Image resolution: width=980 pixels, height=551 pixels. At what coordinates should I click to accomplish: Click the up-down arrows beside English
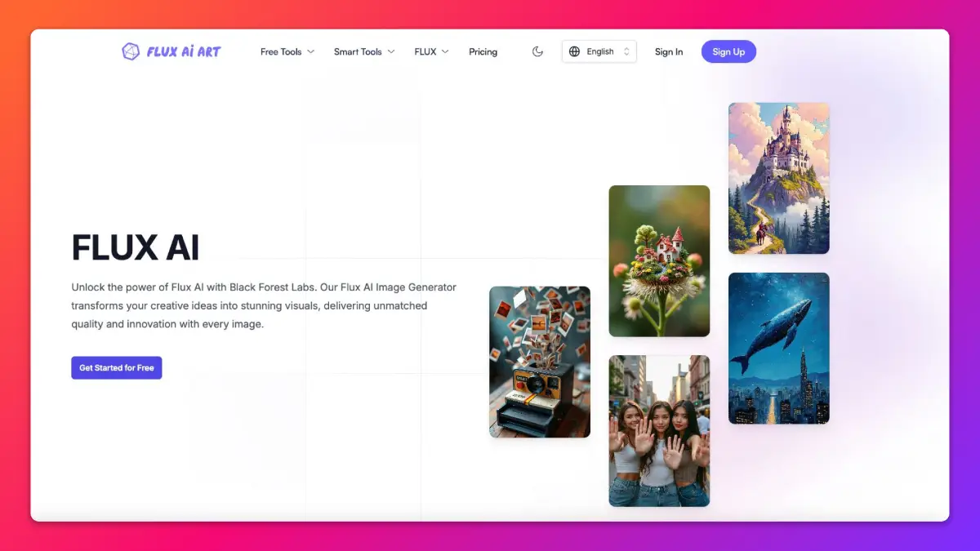pos(626,51)
